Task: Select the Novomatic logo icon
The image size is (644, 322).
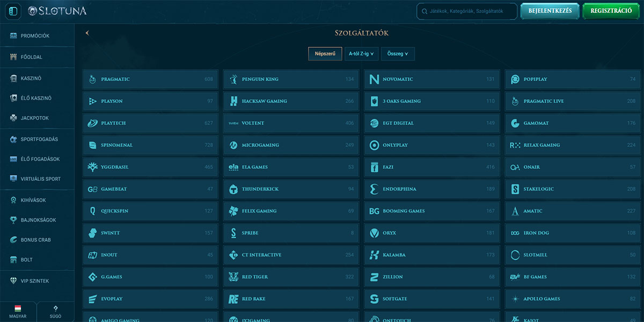Action: click(374, 79)
